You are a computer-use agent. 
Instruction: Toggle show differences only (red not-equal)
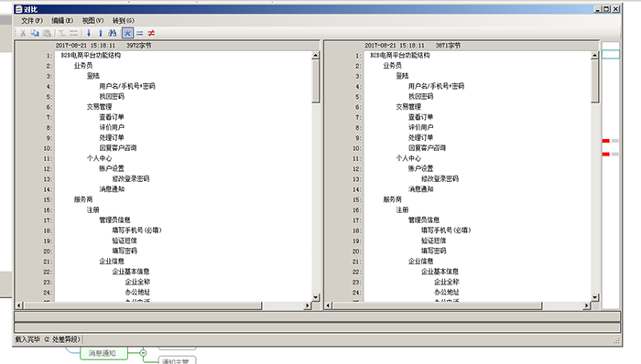(x=151, y=33)
